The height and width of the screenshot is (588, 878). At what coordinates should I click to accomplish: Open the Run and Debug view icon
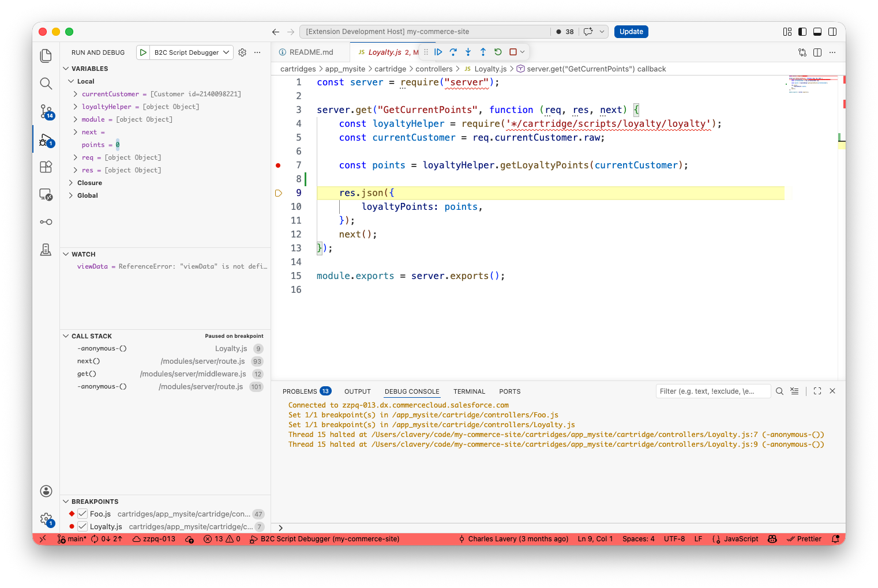click(46, 140)
